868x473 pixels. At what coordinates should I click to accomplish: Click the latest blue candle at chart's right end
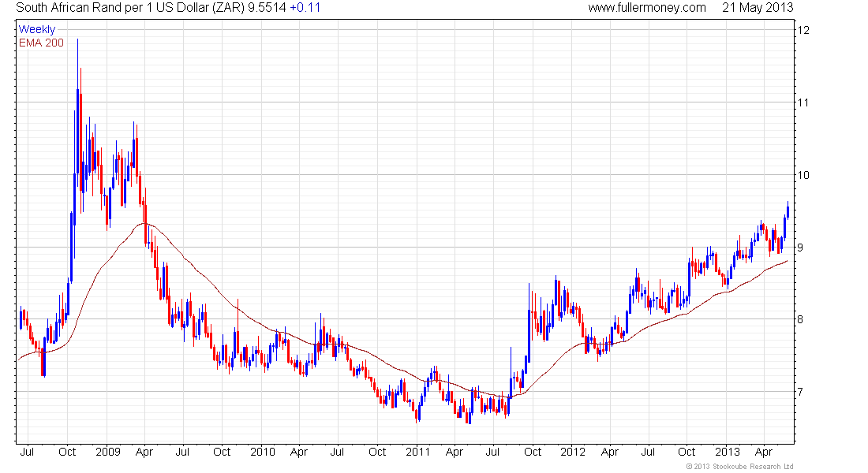(788, 210)
